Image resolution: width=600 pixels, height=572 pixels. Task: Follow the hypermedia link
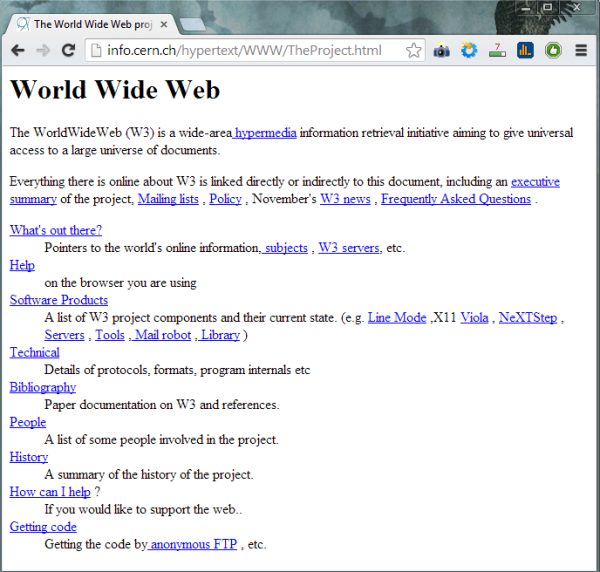(x=264, y=133)
